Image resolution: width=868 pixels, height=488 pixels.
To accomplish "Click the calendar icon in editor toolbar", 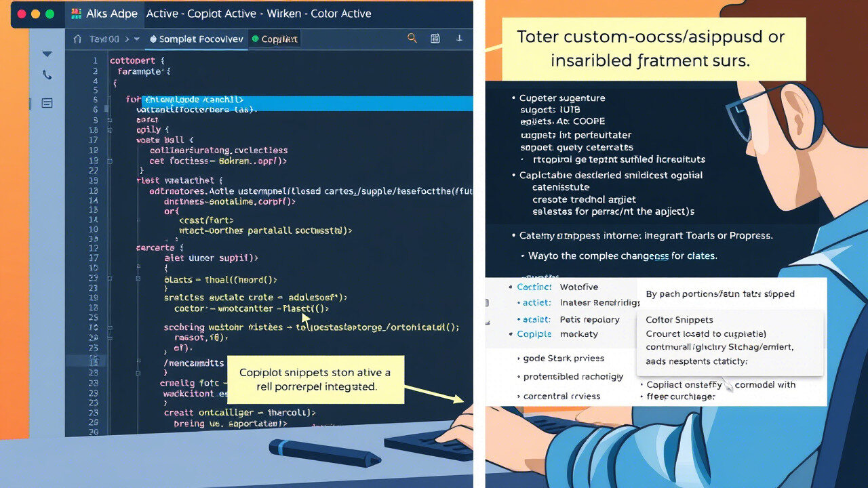I will (435, 39).
